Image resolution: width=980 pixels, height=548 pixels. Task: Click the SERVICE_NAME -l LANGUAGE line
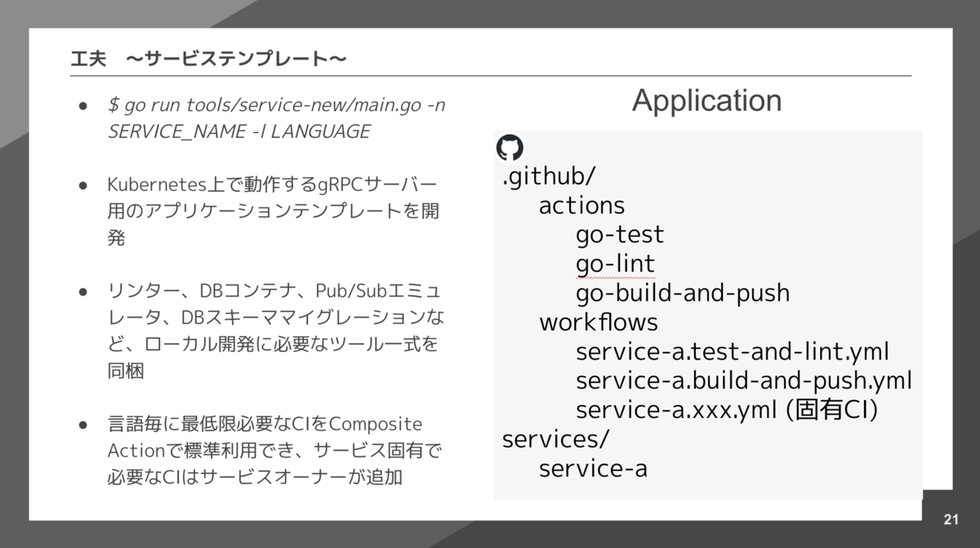(238, 131)
